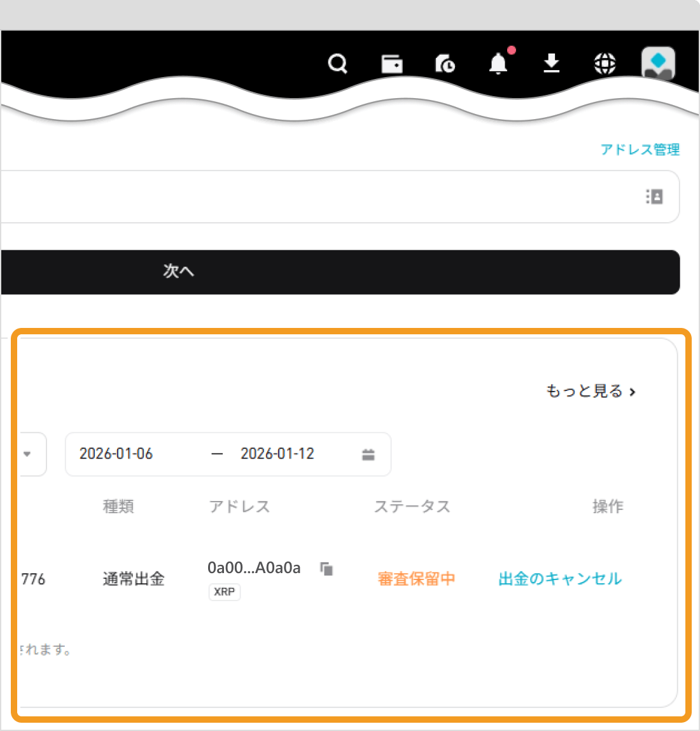The width and height of the screenshot is (700, 731).
Task: Open the calendar icon beside the date range
Action: tap(368, 454)
